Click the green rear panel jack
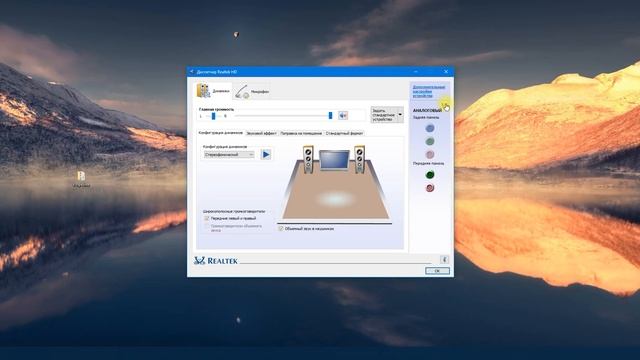Screen dimensions: 640x360 (430, 142)
